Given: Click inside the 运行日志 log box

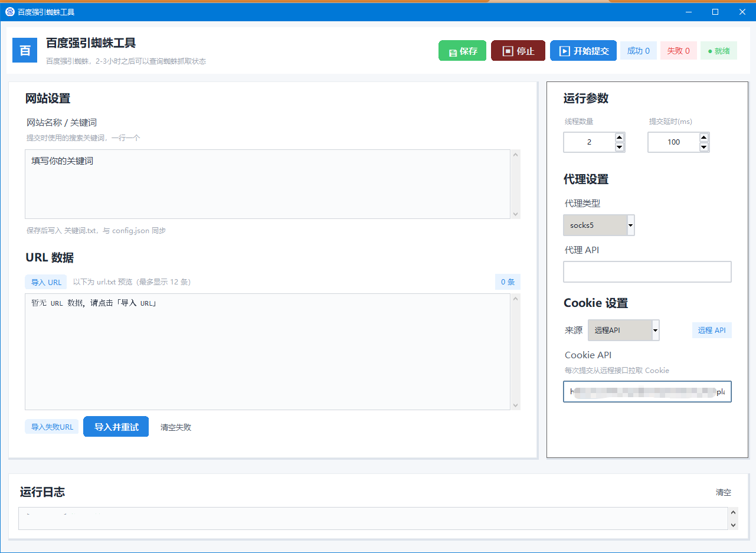Looking at the screenshot, I should coord(374,519).
